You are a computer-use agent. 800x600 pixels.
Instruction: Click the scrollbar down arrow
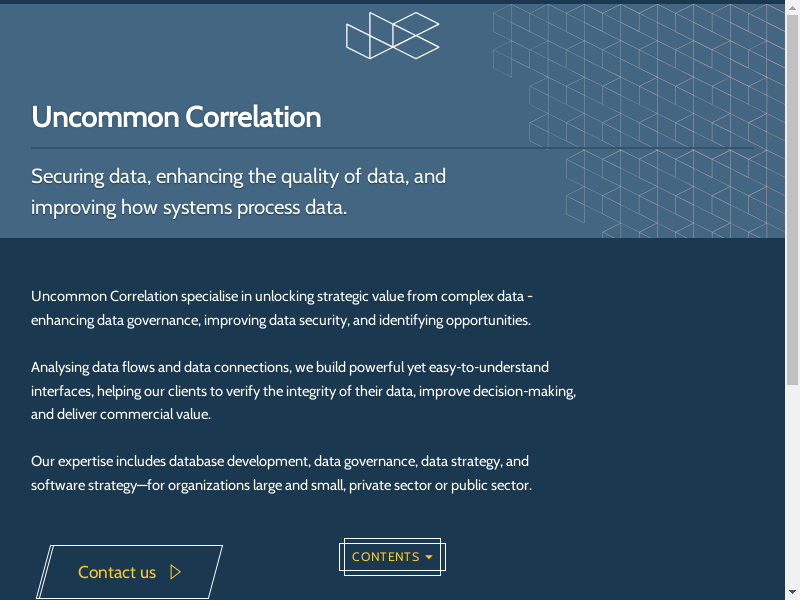pos(793,592)
